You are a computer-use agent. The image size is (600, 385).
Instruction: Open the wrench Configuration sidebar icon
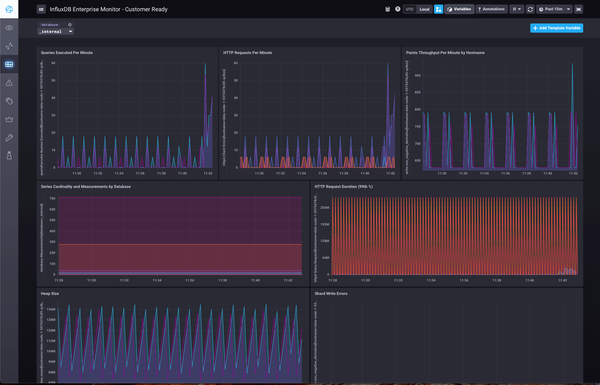(x=9, y=138)
